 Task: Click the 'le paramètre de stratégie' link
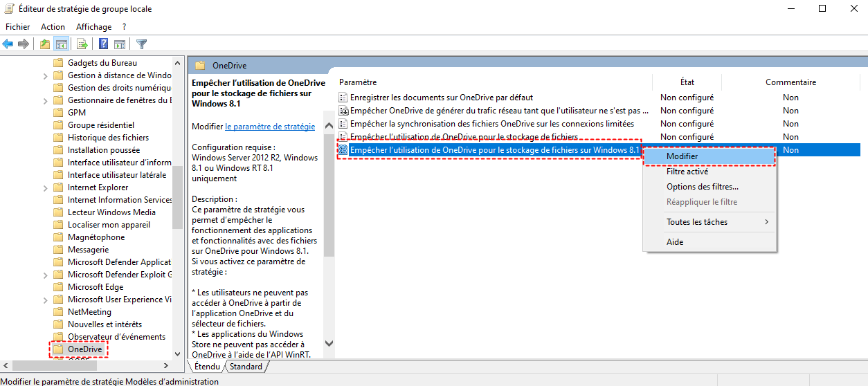270,127
